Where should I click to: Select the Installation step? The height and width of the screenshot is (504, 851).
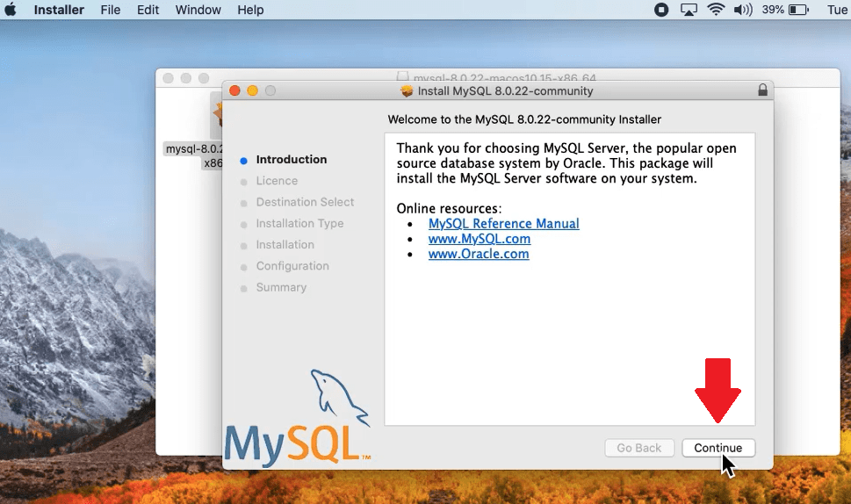(x=285, y=245)
